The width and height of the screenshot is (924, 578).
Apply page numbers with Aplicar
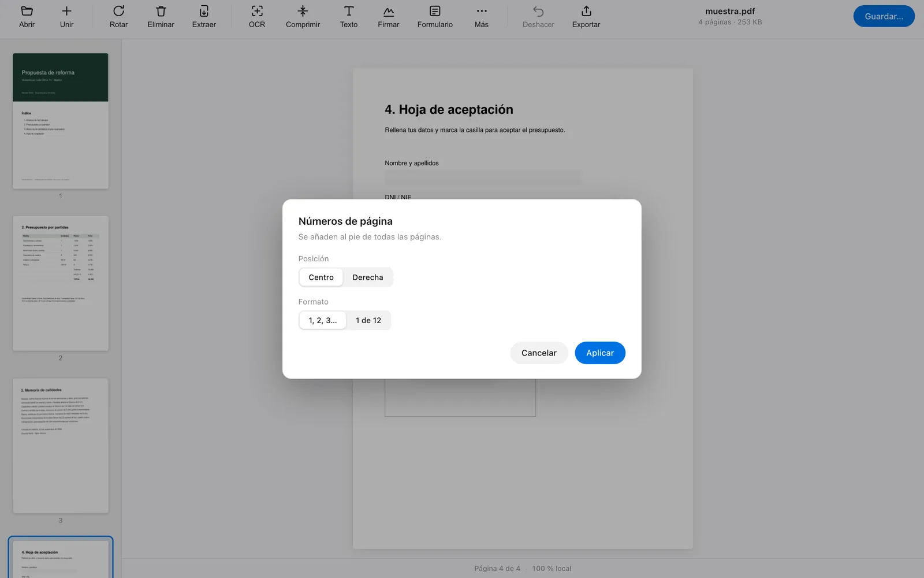tap(600, 353)
